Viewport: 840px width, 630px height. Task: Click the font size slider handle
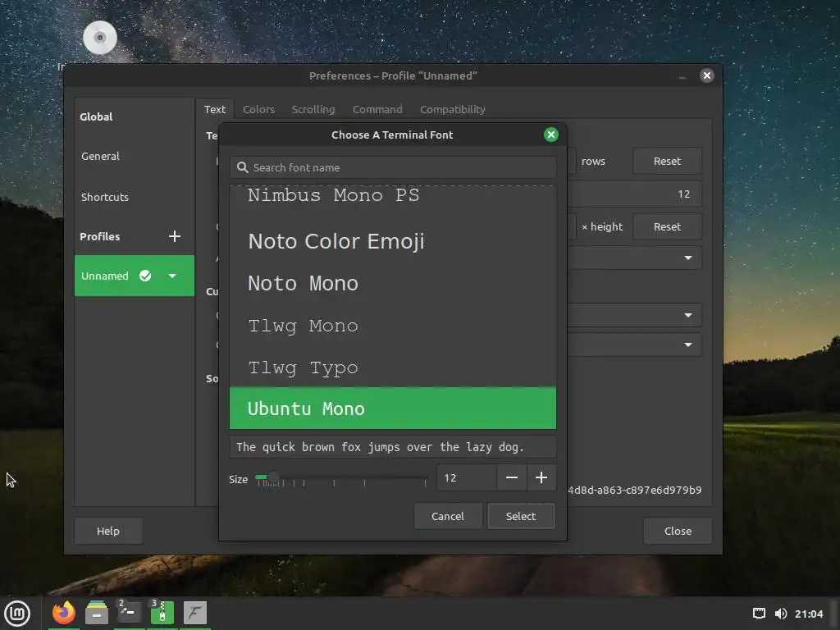pos(272,477)
